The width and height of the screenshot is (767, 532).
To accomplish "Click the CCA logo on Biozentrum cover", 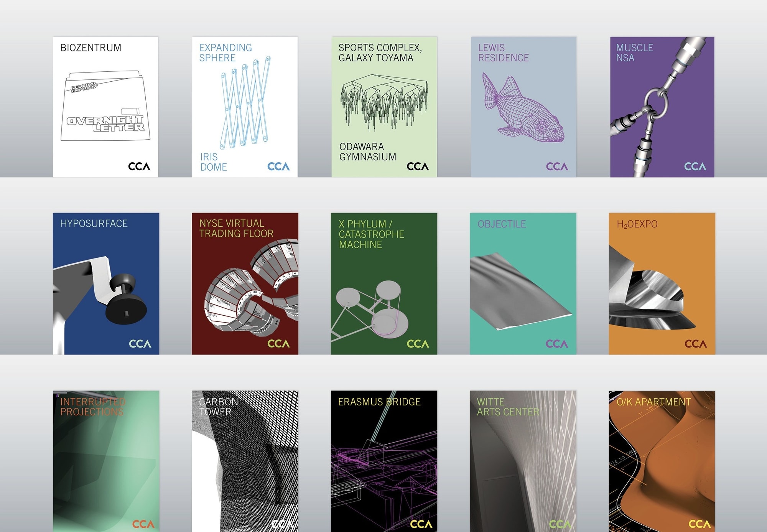I will [x=139, y=166].
